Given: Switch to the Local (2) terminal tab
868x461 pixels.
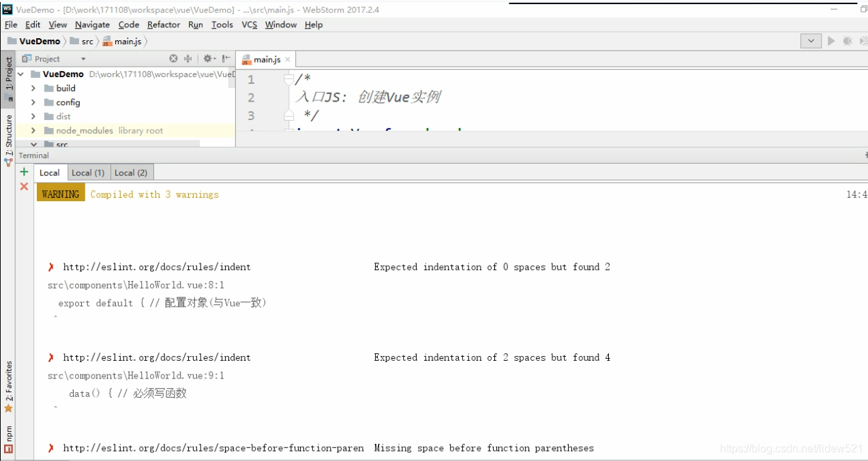Looking at the screenshot, I should click(x=131, y=173).
